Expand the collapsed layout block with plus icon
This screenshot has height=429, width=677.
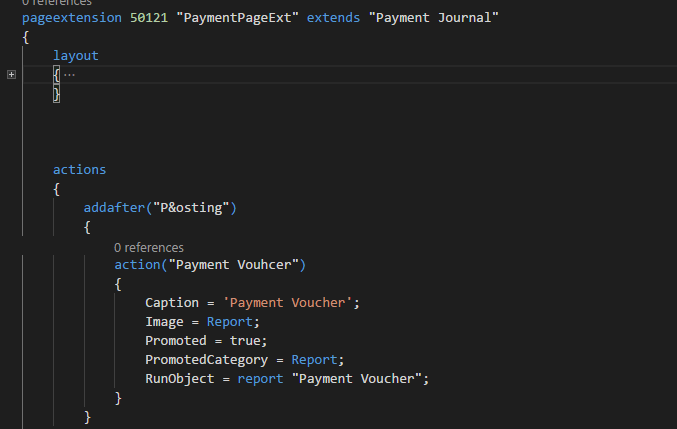[11, 75]
